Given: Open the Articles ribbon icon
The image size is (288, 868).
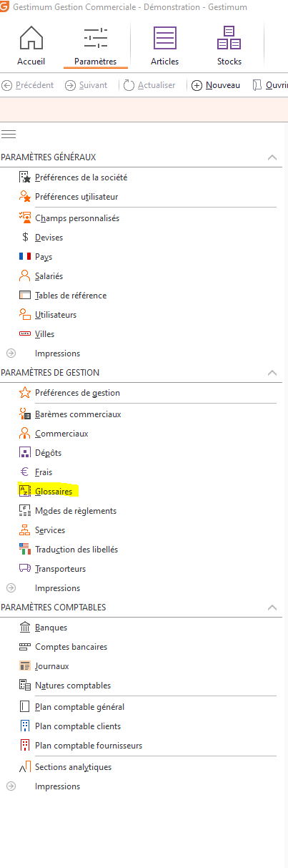Looking at the screenshot, I should click(x=165, y=37).
